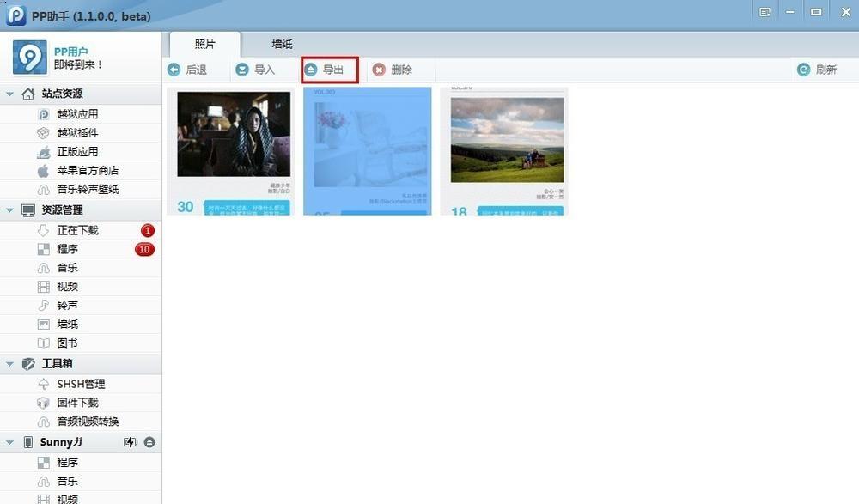Click the 删除 button label
Viewport: 859px width, 504px height.
tap(401, 70)
